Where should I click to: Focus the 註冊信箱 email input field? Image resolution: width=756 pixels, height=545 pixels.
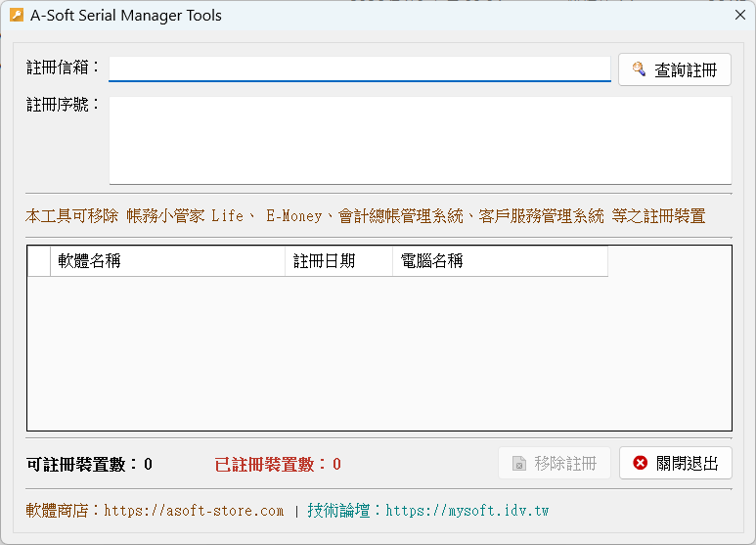pos(360,68)
